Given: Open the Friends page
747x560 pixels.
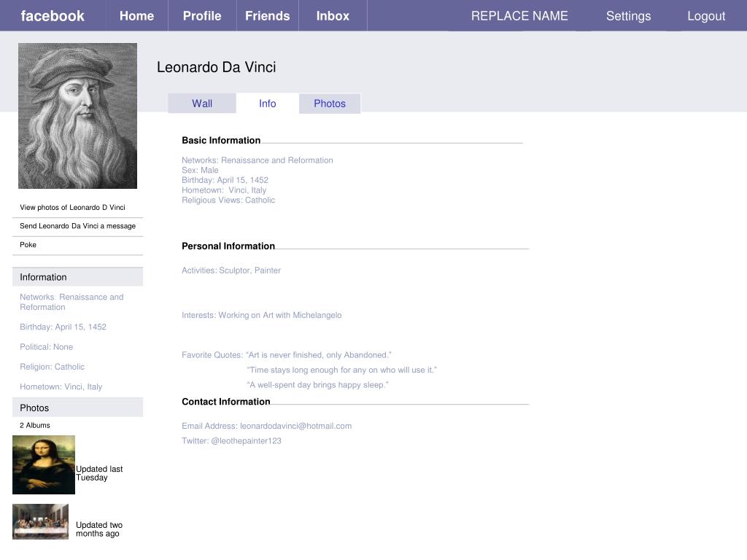Looking at the screenshot, I should tap(267, 16).
